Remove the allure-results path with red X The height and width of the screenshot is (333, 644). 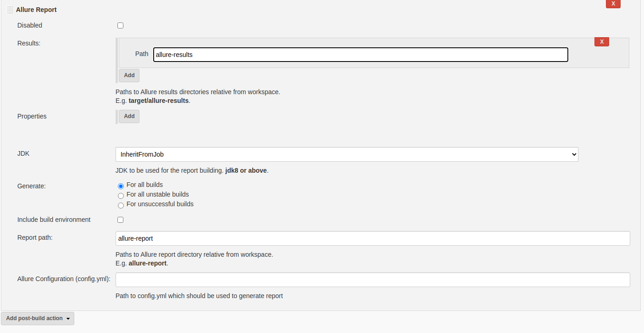pyautogui.click(x=601, y=41)
